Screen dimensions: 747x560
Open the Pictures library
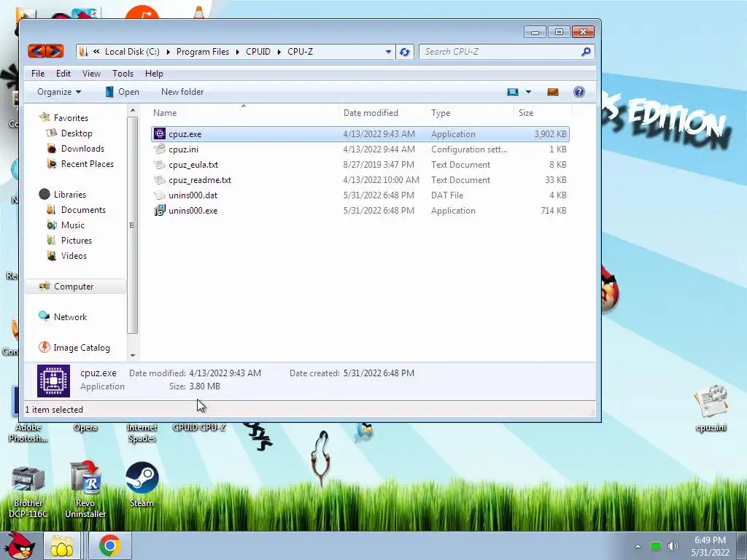click(76, 241)
